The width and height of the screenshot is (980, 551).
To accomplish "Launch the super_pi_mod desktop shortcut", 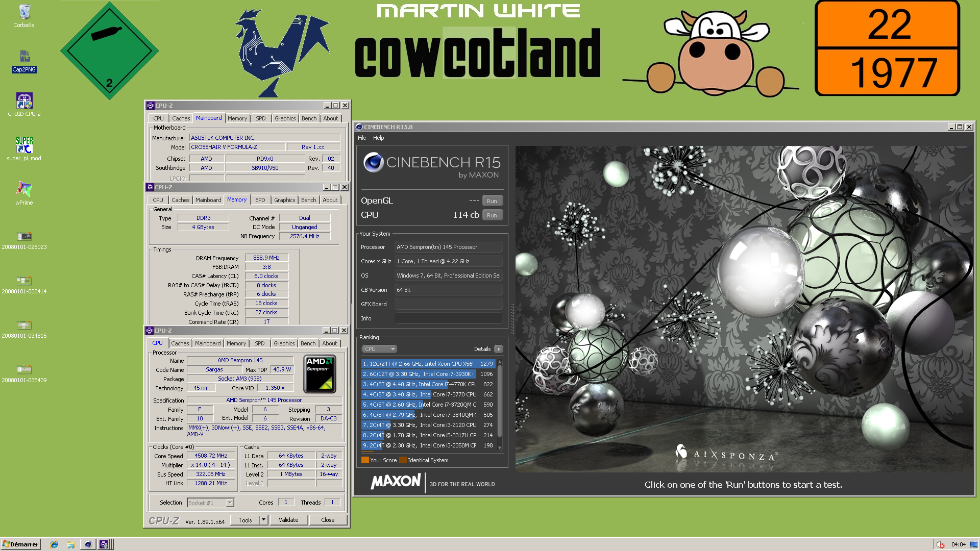I will tap(24, 149).
